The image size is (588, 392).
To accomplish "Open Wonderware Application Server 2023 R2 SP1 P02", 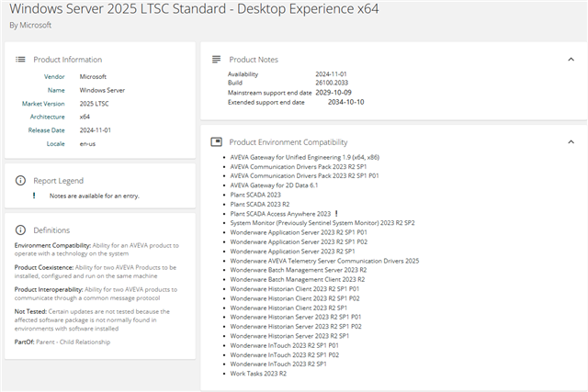I will click(299, 242).
